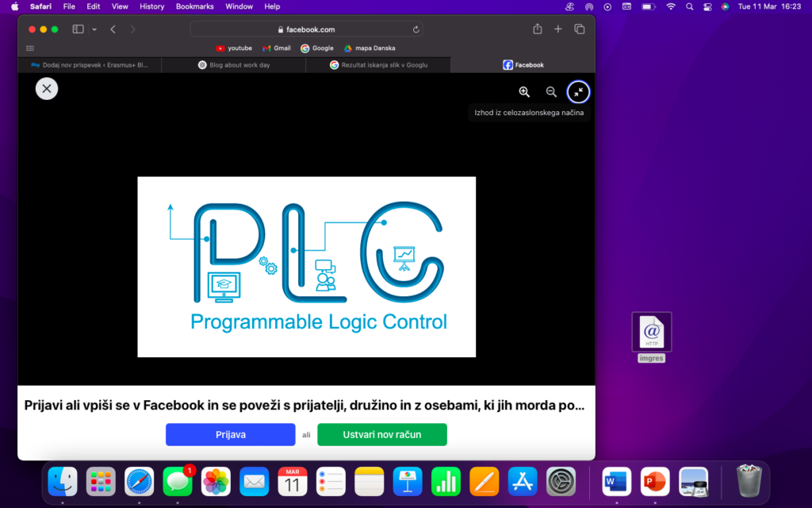The image size is (812, 508).
Task: Toggle the Safari sidebar
Action: click(78, 29)
